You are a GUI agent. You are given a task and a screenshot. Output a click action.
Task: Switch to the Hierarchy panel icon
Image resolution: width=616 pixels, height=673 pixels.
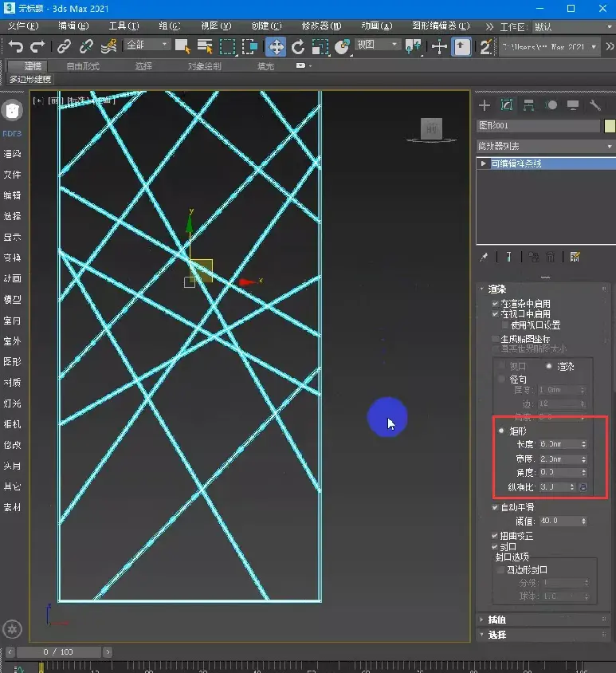pyautogui.click(x=528, y=105)
